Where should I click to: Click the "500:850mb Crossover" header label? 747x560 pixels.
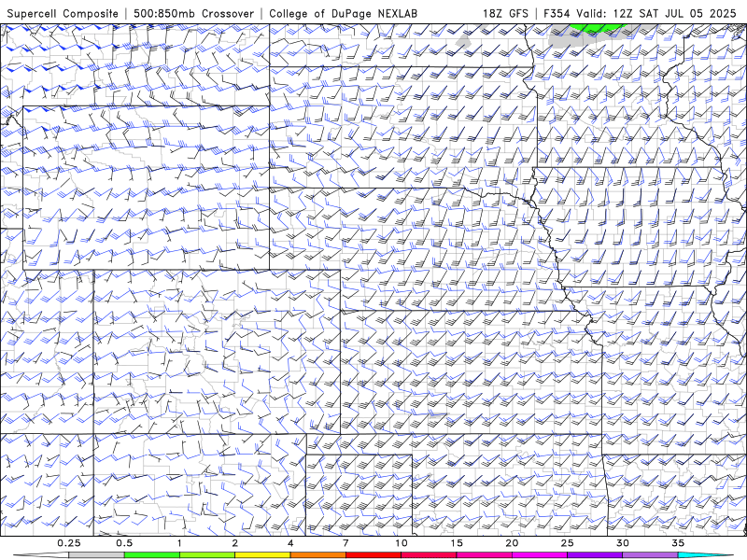[194, 13]
